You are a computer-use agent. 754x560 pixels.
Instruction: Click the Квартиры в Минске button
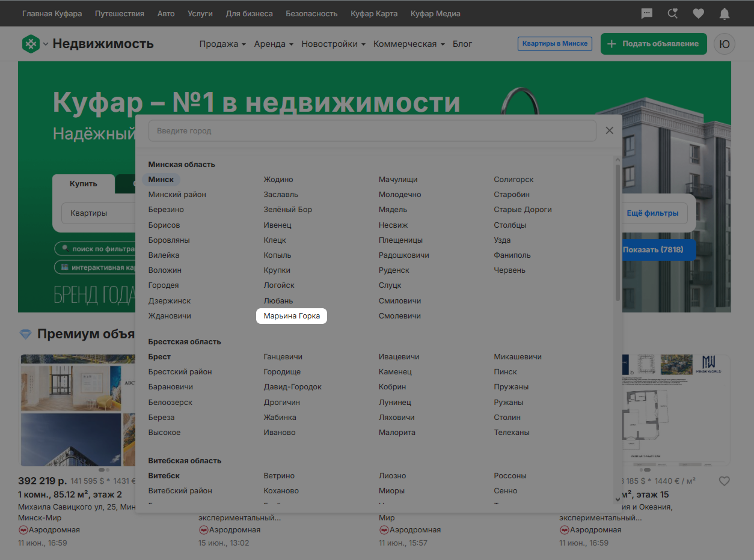(555, 44)
